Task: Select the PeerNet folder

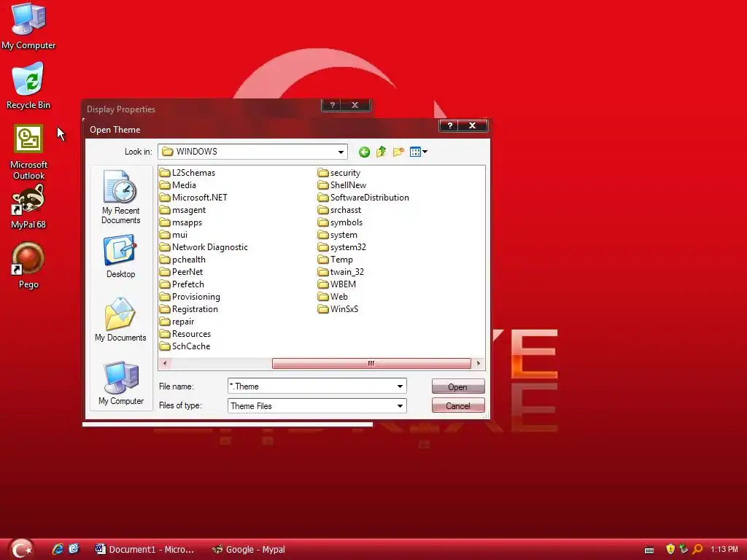Action: tap(181, 271)
